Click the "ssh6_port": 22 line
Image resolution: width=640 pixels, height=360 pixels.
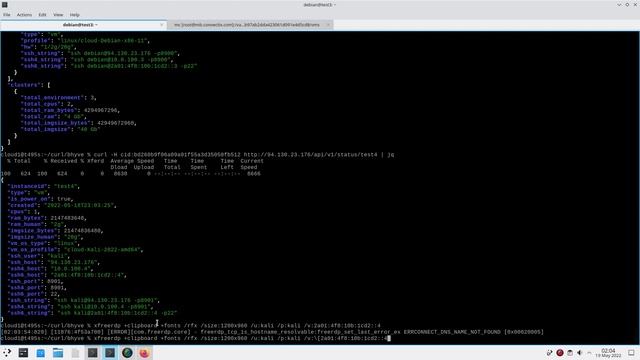tap(33, 294)
